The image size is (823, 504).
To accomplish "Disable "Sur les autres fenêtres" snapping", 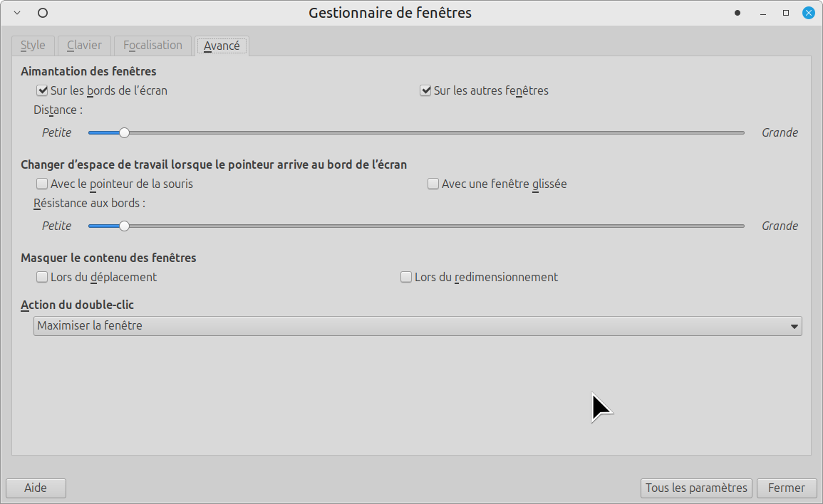I will click(425, 91).
